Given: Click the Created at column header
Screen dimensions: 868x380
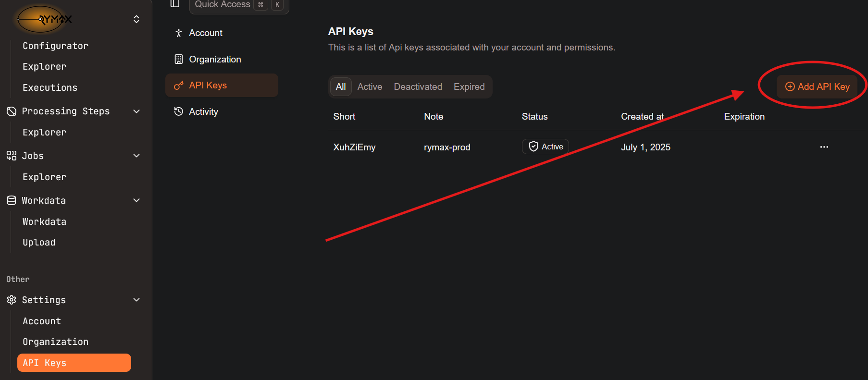Looking at the screenshot, I should [642, 116].
